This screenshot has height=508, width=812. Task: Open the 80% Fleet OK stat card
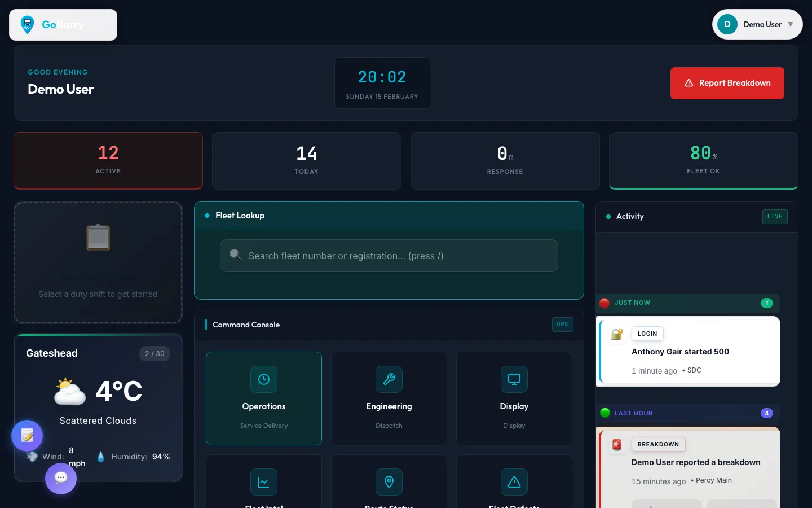pyautogui.click(x=704, y=161)
